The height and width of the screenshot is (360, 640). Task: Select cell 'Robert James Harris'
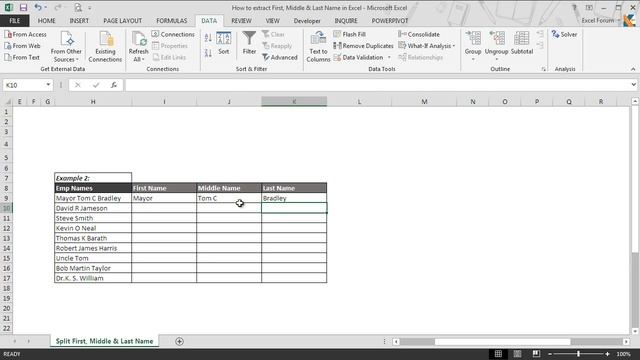(93, 248)
